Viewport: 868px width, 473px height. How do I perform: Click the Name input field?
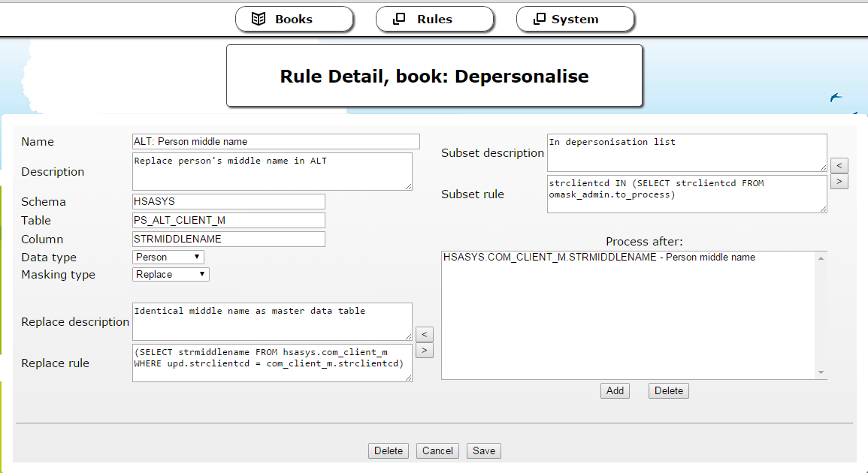coord(276,142)
